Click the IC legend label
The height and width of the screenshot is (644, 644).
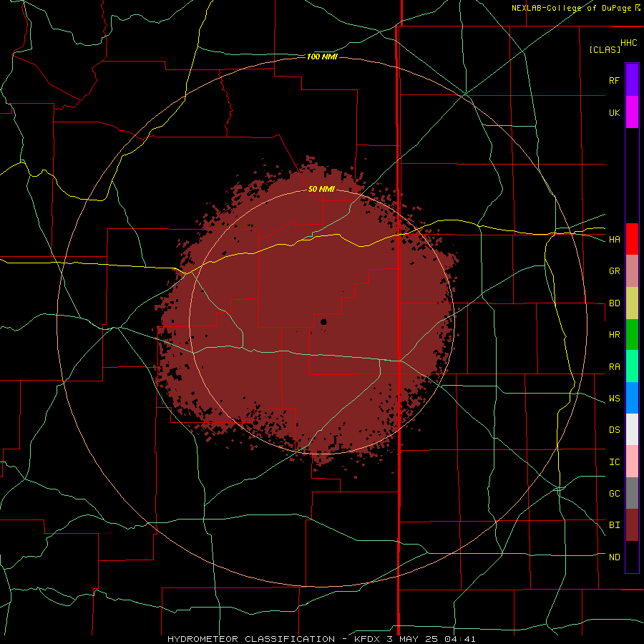point(614,462)
